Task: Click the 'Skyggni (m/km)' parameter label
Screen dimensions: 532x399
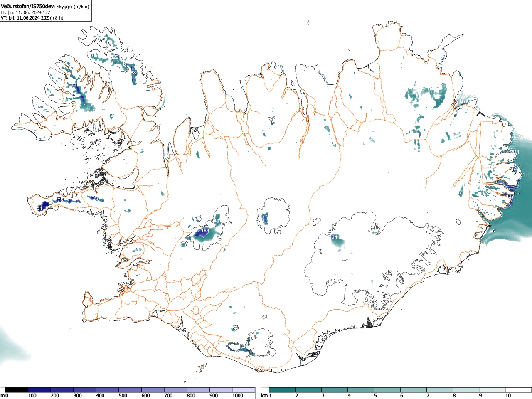Action: pyautogui.click(x=72, y=7)
